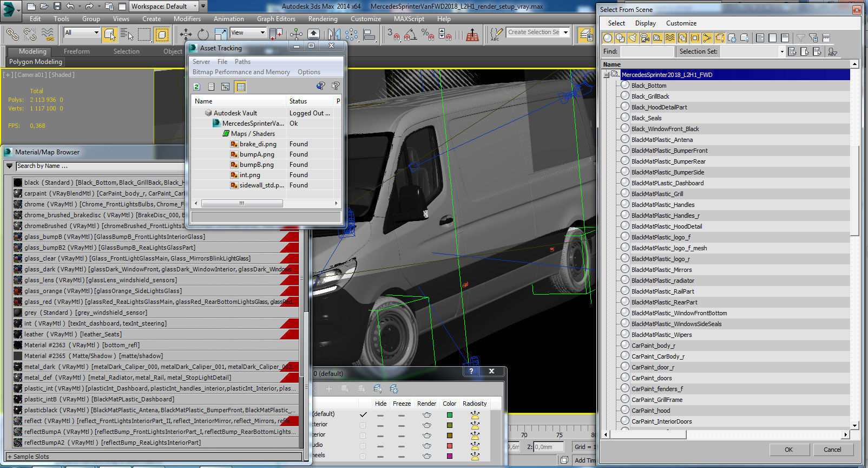The height and width of the screenshot is (468, 868).
Task: Open the Rendering menu
Action: coord(323,19)
